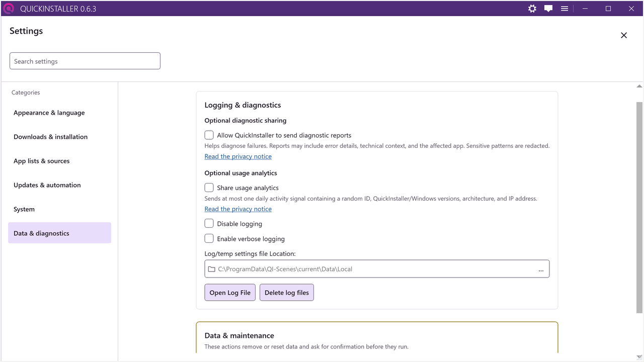Select the Downloads & installation category
The width and height of the screenshot is (644, 362).
[59, 137]
